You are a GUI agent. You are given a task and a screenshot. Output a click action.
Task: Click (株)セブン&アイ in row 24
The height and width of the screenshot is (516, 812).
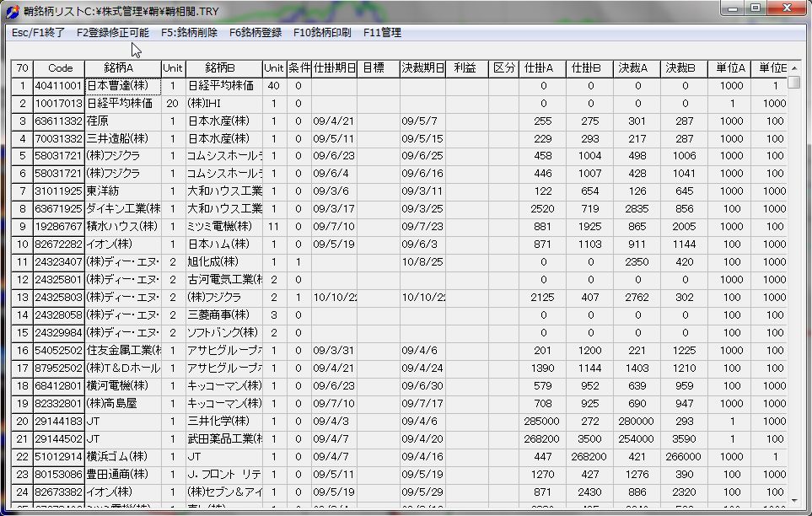(x=223, y=492)
